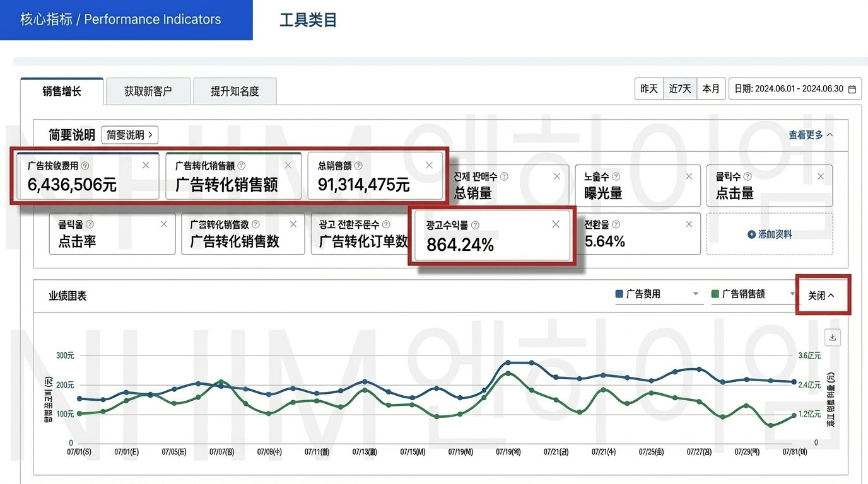868x484 pixels.
Task: Show help tooltip for 广告转化销售额
Action: (x=242, y=166)
